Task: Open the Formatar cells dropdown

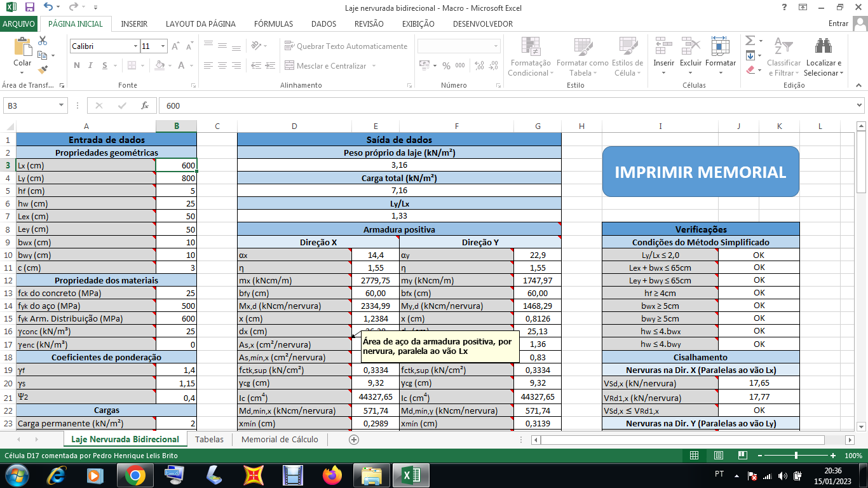Action: [721, 57]
